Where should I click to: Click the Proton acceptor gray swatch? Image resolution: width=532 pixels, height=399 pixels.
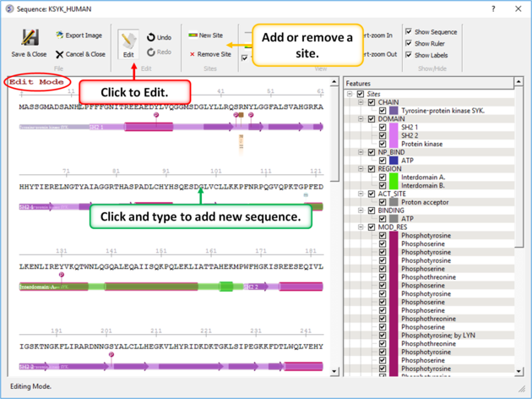[394, 202]
